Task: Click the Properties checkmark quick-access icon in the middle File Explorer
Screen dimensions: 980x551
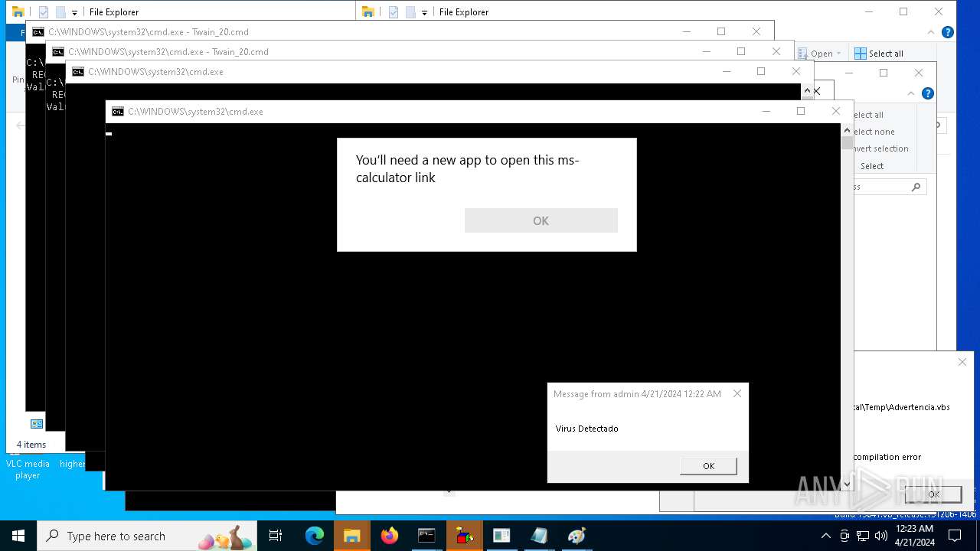Action: [394, 12]
